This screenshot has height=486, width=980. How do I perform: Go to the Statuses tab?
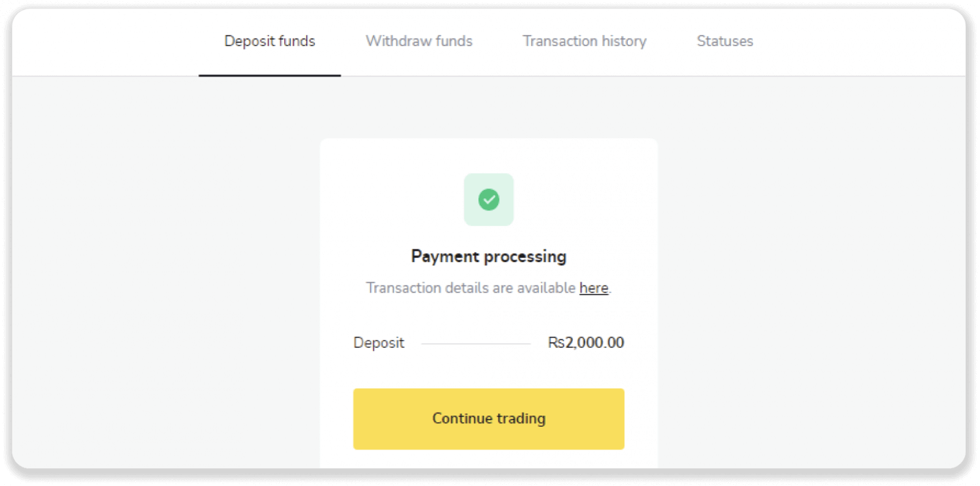pos(725,41)
